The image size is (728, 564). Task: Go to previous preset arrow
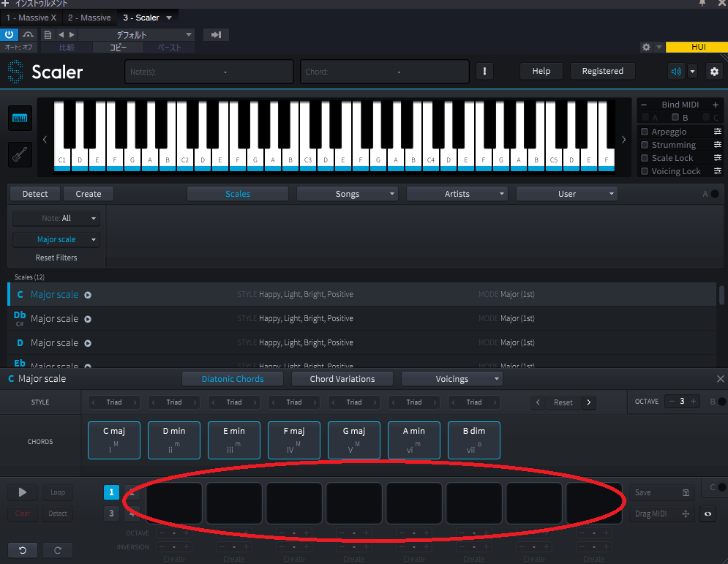61,35
